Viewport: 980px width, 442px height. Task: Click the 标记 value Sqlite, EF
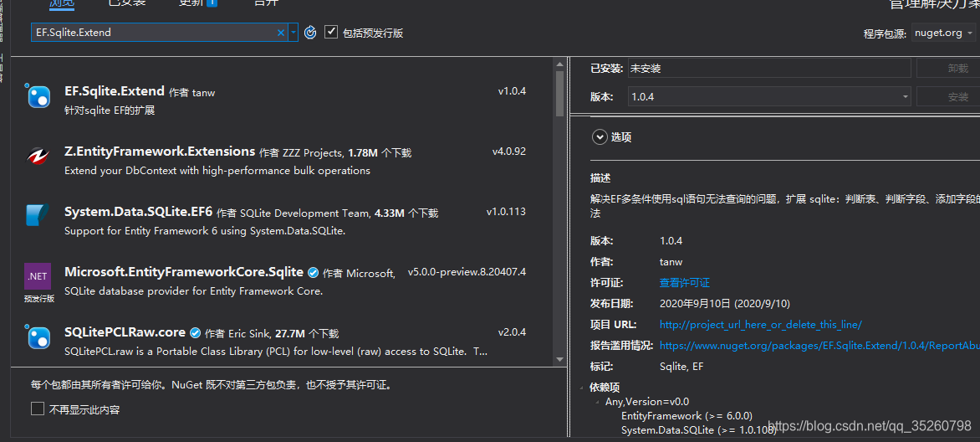(x=681, y=367)
